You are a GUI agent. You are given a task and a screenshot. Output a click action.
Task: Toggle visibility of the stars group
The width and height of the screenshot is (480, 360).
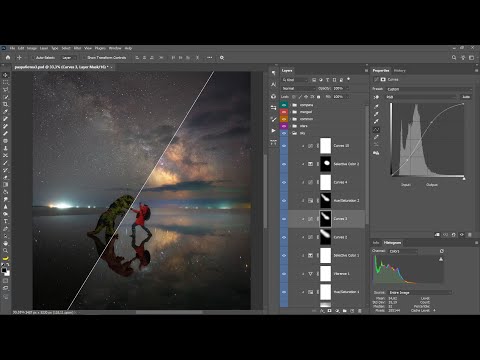tap(284, 126)
